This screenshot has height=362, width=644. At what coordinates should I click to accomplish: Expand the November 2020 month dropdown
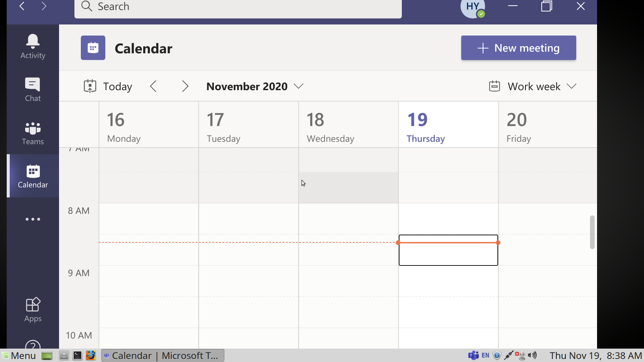point(299,86)
